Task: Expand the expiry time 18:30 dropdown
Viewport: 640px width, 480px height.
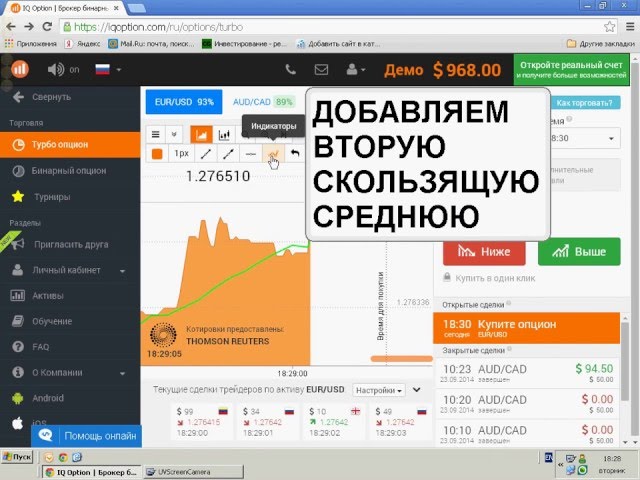Action: (580, 139)
